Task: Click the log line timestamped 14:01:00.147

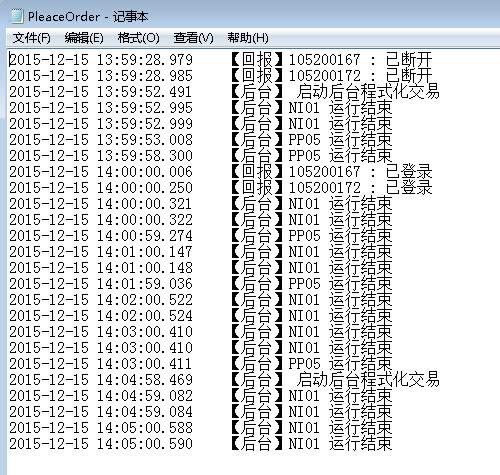Action: click(201, 252)
